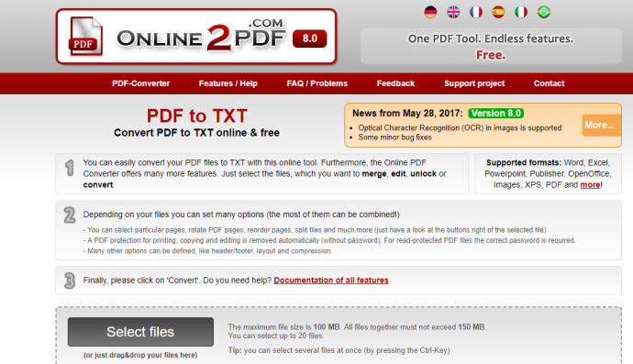633x364 pixels.
Task: Pick the Spanish flag language
Action: pos(498,12)
